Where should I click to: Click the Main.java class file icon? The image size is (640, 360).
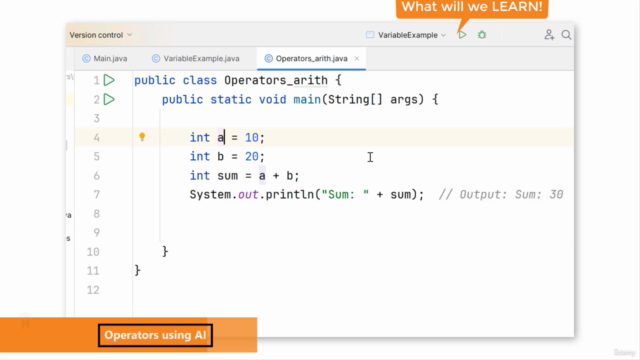coord(86,58)
